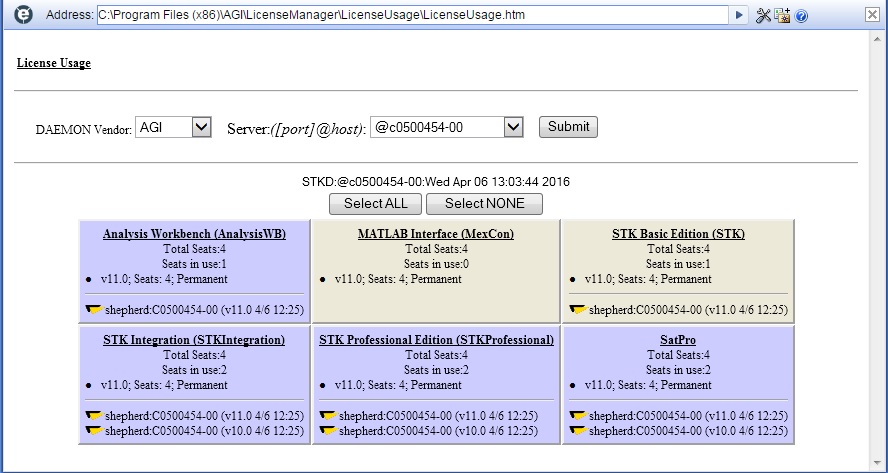
Task: Click the Go arrow next to address bar
Action: [x=738, y=15]
